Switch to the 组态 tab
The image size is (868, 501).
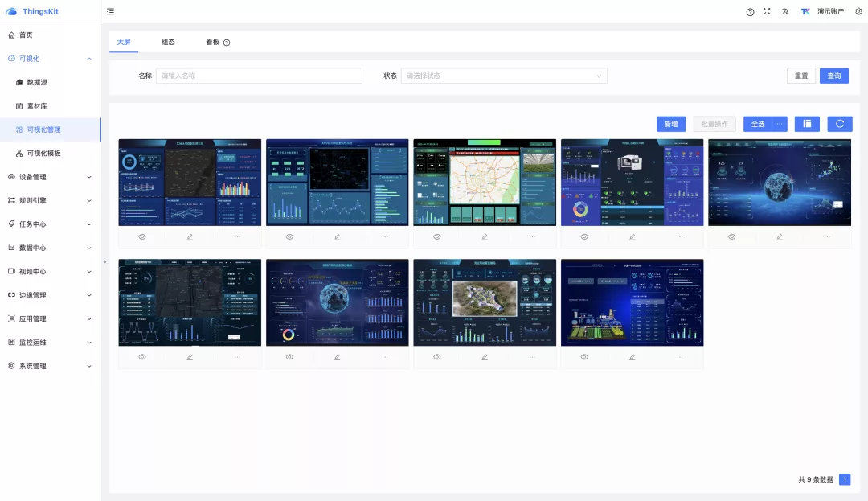[x=168, y=42]
